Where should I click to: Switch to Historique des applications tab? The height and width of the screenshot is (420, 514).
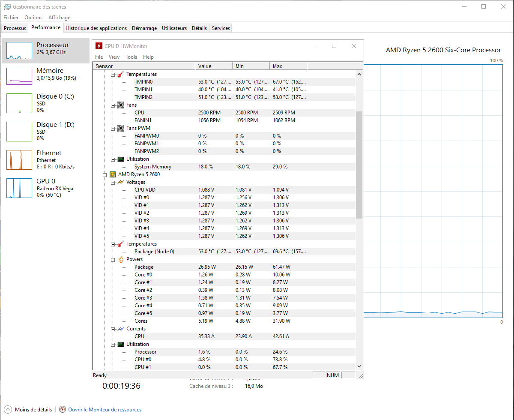[x=96, y=28]
